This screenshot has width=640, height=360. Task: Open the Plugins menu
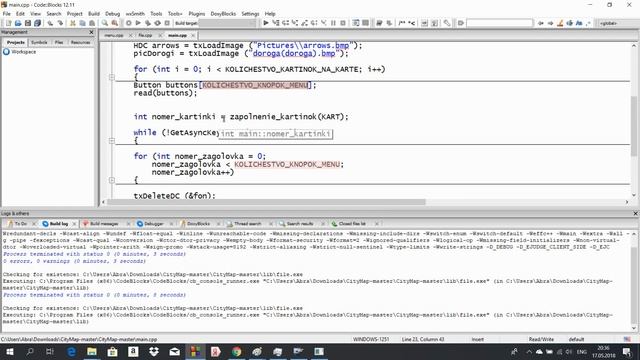click(197, 13)
